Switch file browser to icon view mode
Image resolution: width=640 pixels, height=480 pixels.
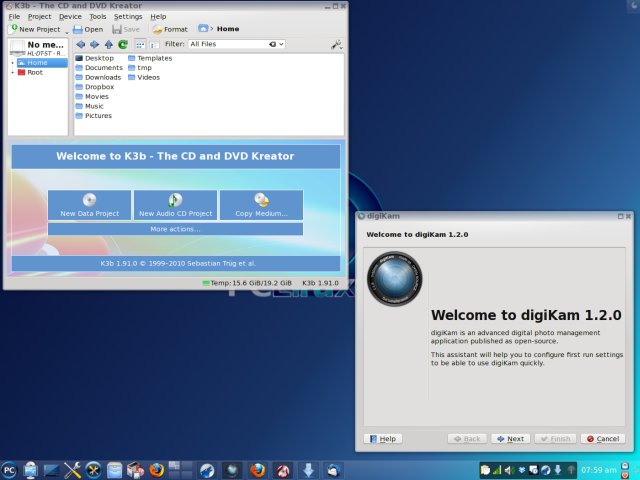pos(139,44)
